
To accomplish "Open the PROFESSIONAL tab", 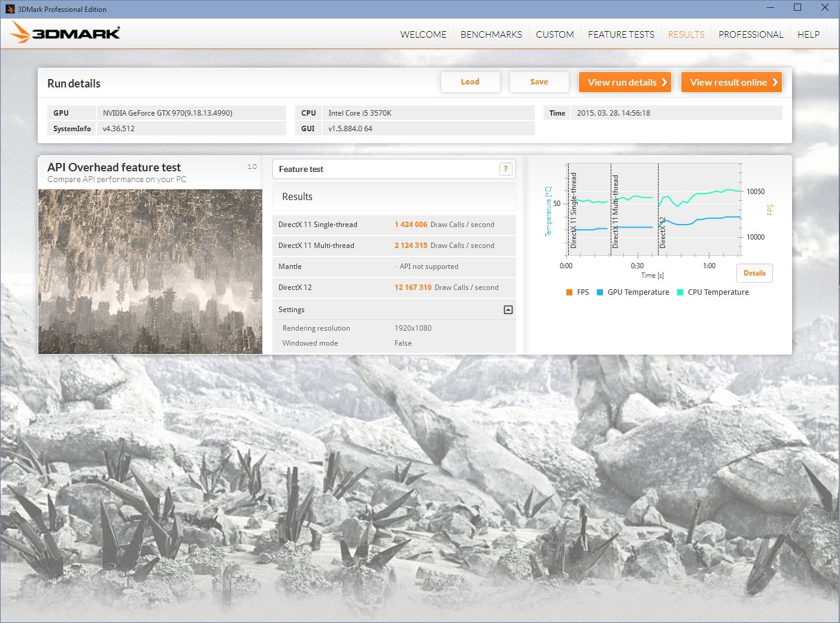I will tap(751, 34).
